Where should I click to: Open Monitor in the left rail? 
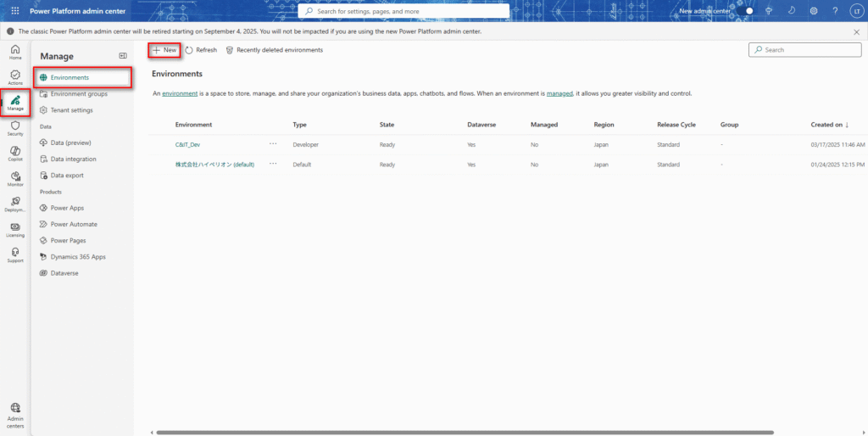pyautogui.click(x=15, y=179)
